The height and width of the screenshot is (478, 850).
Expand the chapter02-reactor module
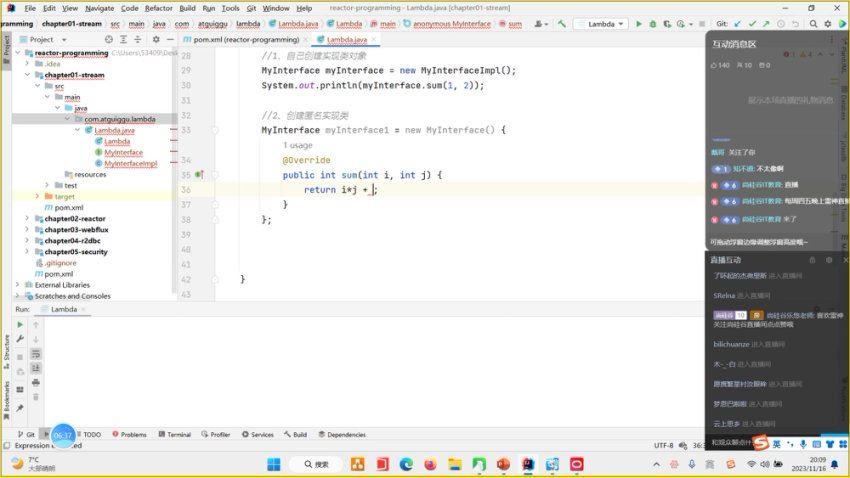pyautogui.click(x=27, y=218)
